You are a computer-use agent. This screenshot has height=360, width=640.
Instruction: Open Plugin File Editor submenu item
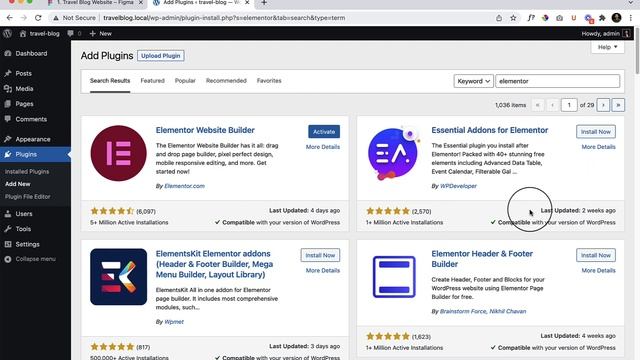coord(28,197)
